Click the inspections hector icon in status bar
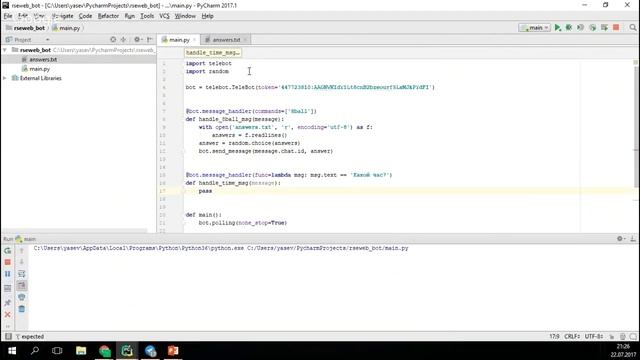The width and height of the screenshot is (640, 360). (x=622, y=336)
